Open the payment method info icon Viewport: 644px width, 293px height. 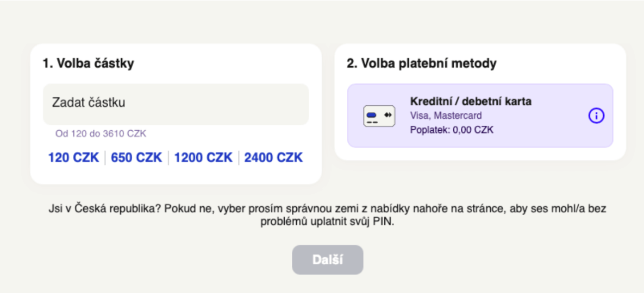click(596, 116)
